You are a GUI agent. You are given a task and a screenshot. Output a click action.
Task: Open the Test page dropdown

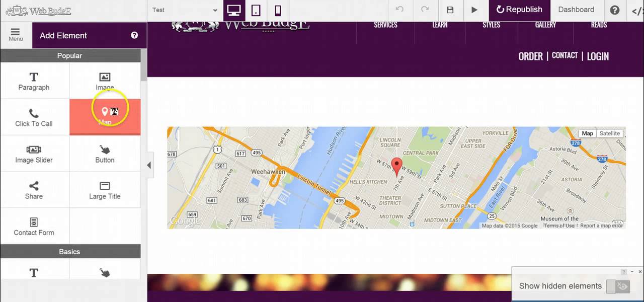coord(185,10)
